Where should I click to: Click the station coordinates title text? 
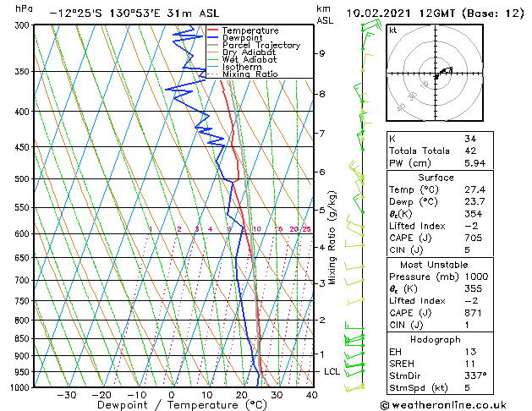coord(129,14)
